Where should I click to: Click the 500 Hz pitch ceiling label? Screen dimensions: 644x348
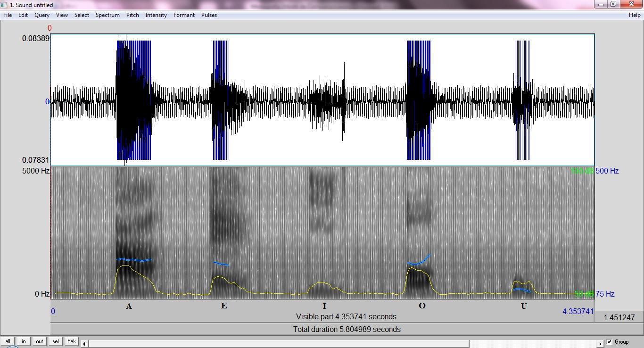click(607, 171)
